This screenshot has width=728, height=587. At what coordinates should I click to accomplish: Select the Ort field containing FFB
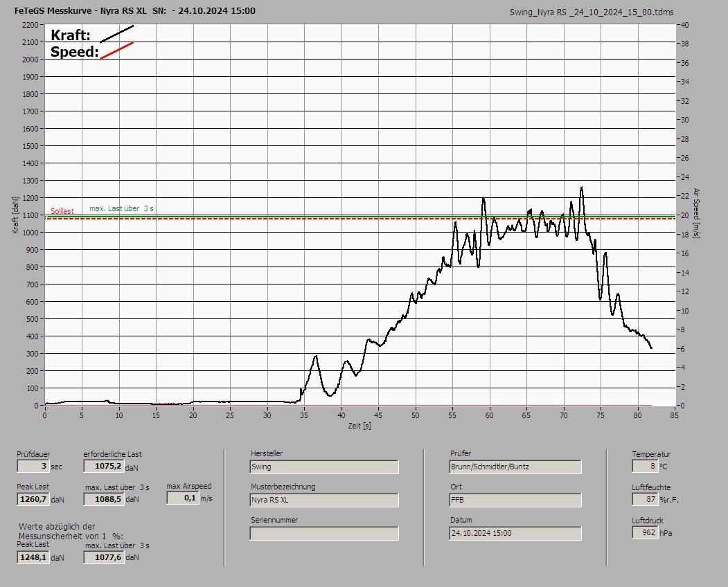tap(515, 500)
